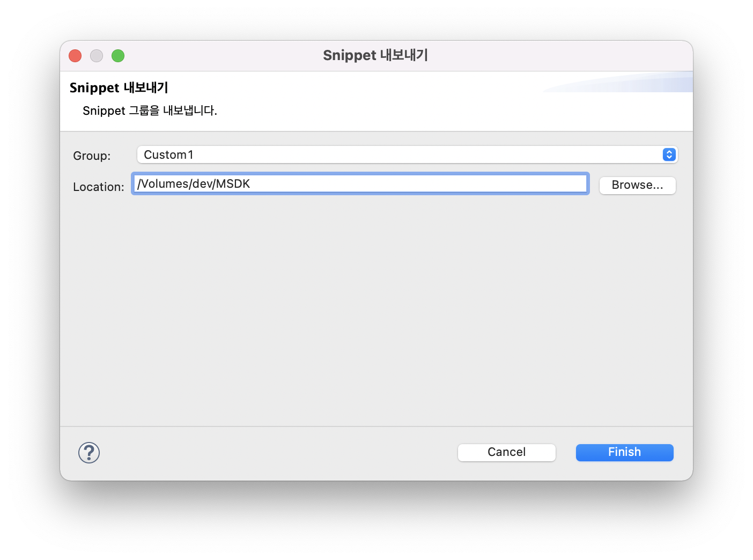Viewport: 753px width, 560px height.
Task: Click the Location: label
Action: [x=98, y=187]
